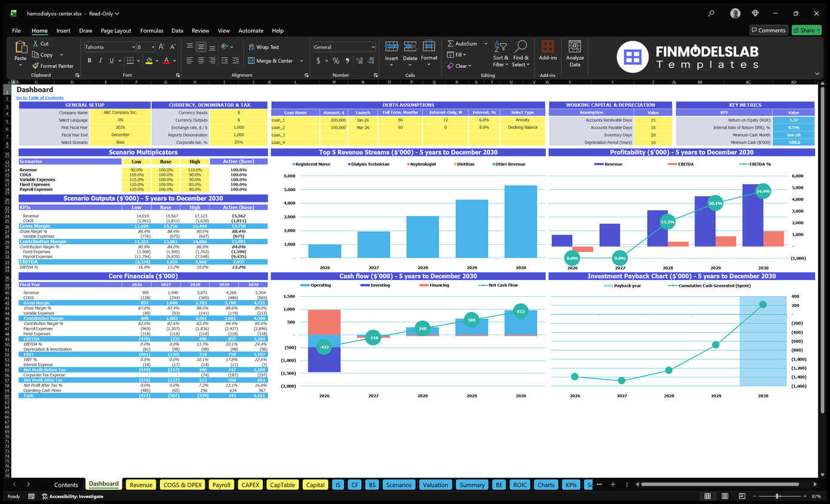Click the Insert cells icon
The image size is (830, 504).
[x=391, y=47]
